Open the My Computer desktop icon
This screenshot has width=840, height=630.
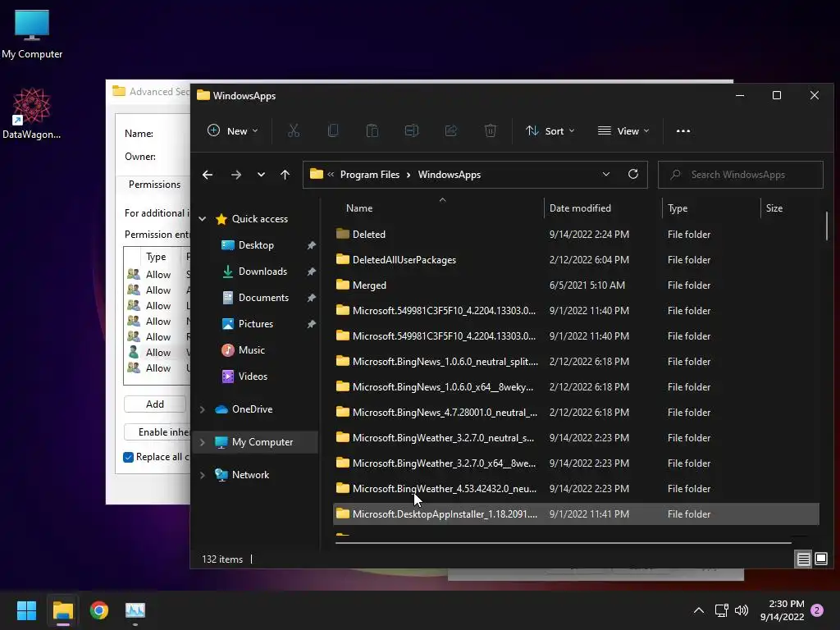[x=32, y=34]
